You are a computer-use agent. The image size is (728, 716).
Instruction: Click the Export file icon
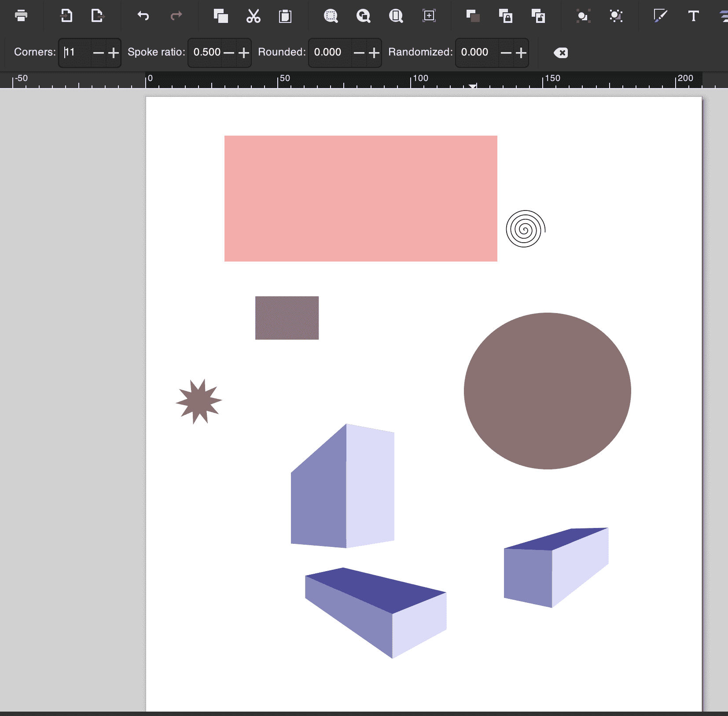(x=97, y=16)
